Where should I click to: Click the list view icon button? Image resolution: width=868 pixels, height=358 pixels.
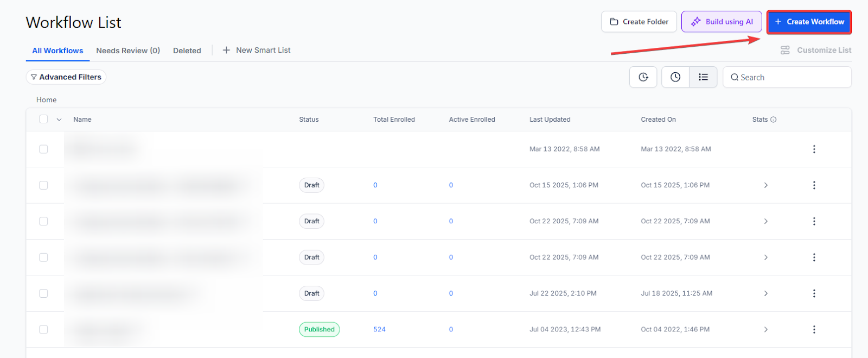tap(703, 77)
